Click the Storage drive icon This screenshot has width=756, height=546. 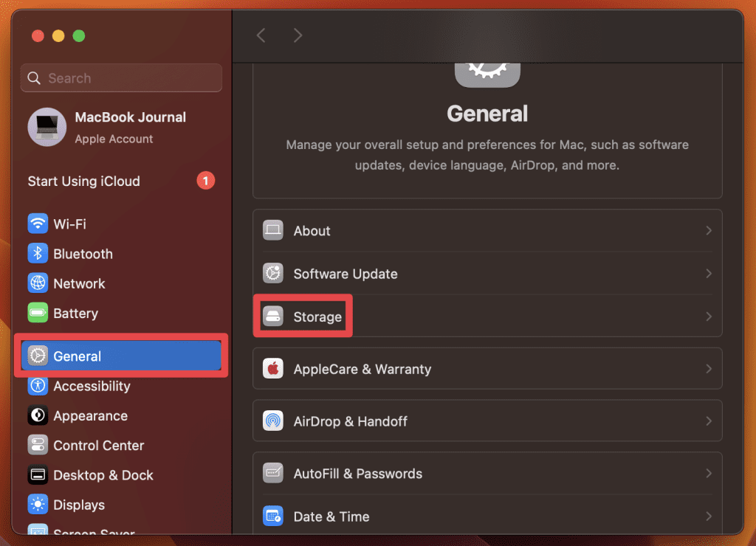pos(273,317)
